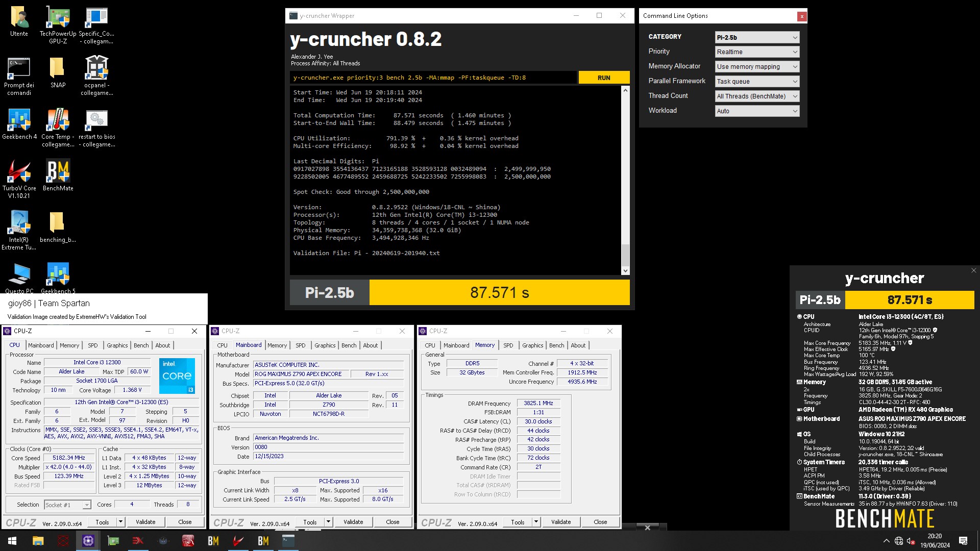Open the muted volume tray icon
The image size is (980, 551).
tap(911, 541)
